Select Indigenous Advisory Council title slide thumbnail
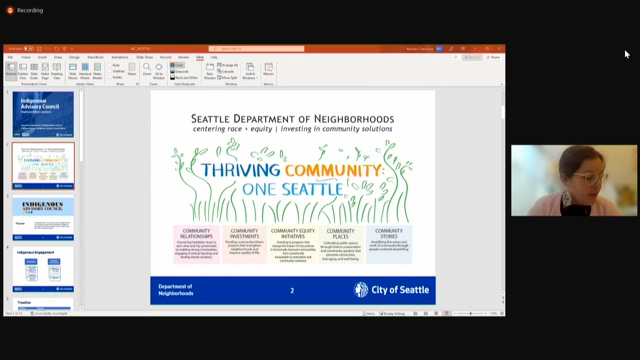Image resolution: width=640 pixels, height=360 pixels. coord(43,114)
